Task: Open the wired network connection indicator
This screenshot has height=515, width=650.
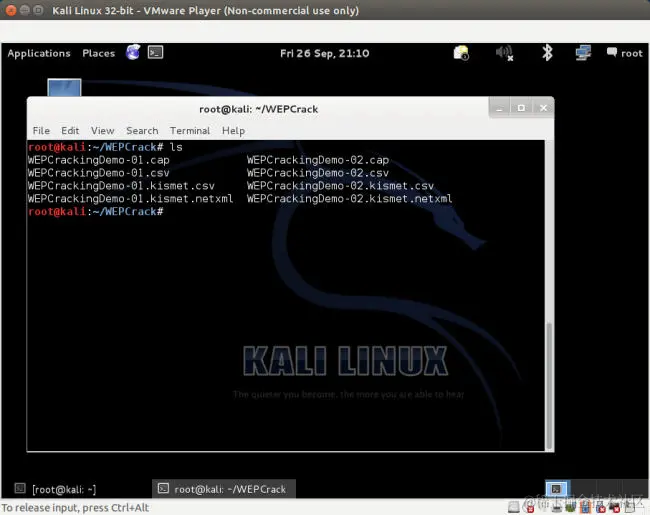Action: click(x=583, y=53)
